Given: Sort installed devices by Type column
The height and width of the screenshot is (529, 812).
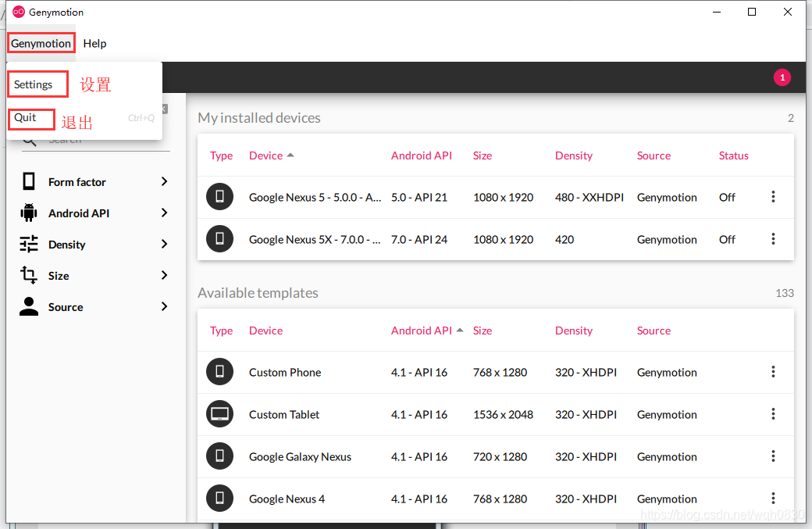Looking at the screenshot, I should (x=221, y=155).
